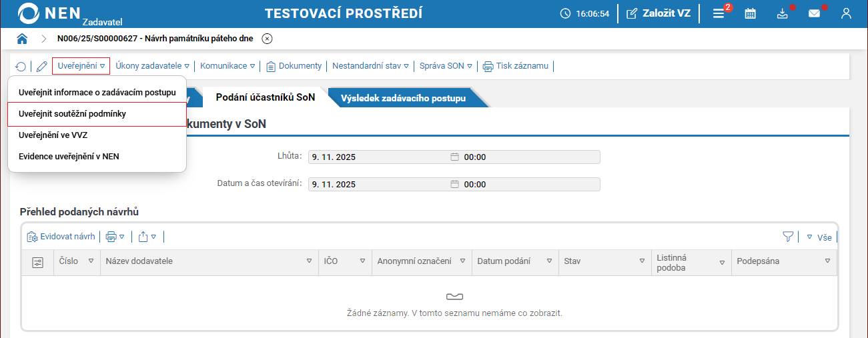This screenshot has width=868, height=338.
Task: Open the downloads icon in the header
Action: point(783,13)
